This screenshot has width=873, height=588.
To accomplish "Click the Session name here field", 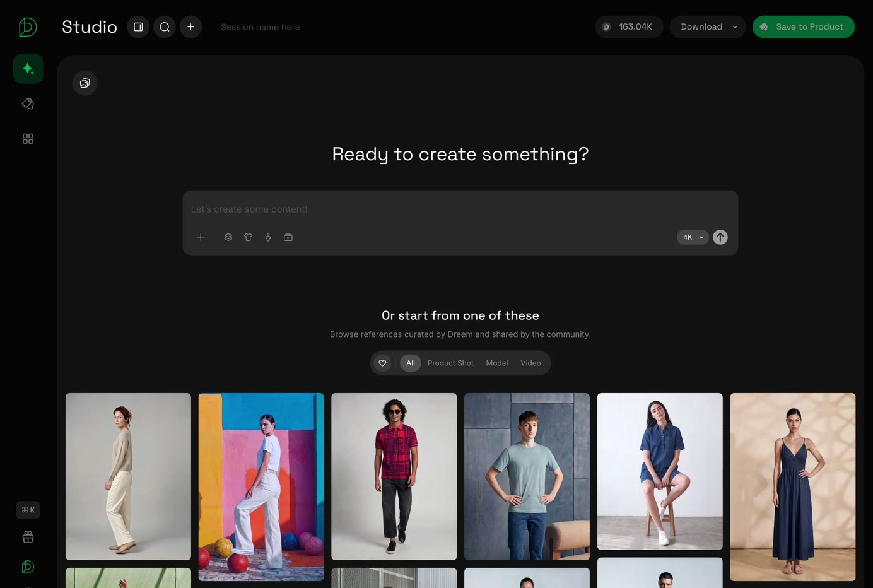I will pos(261,27).
